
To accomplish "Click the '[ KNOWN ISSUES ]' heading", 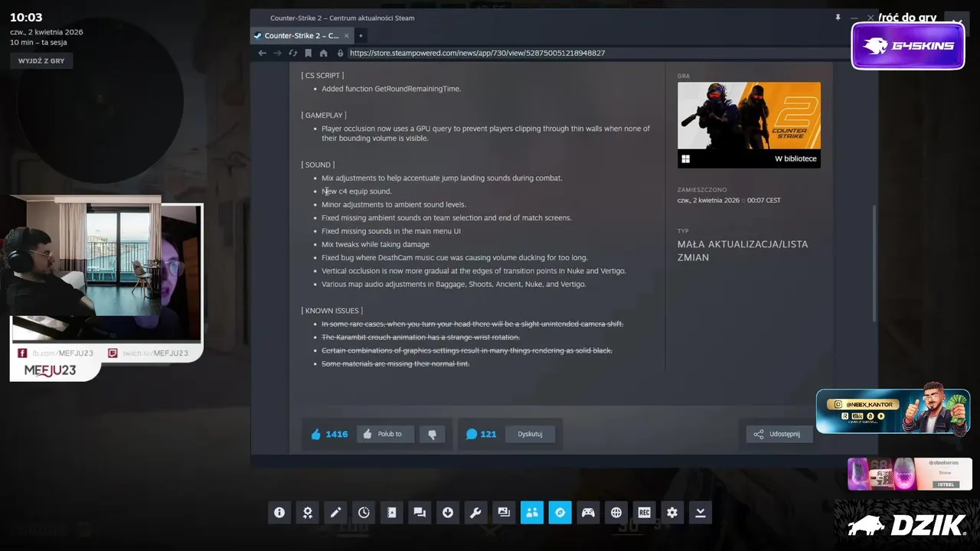I will 332,311.
